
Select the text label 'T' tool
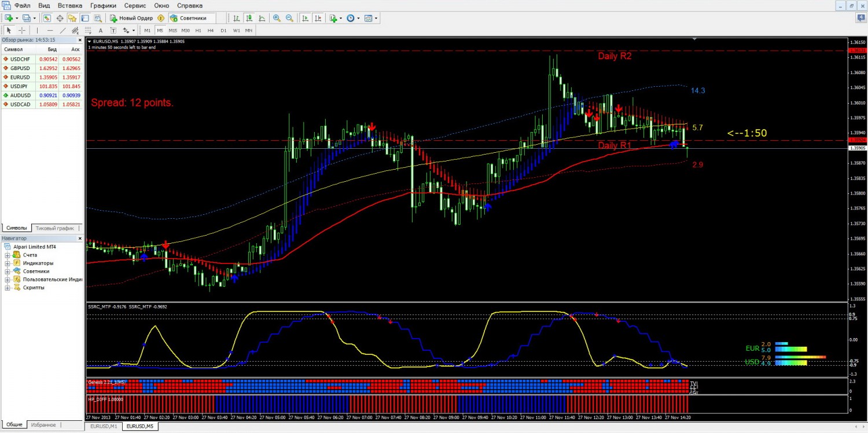point(113,30)
